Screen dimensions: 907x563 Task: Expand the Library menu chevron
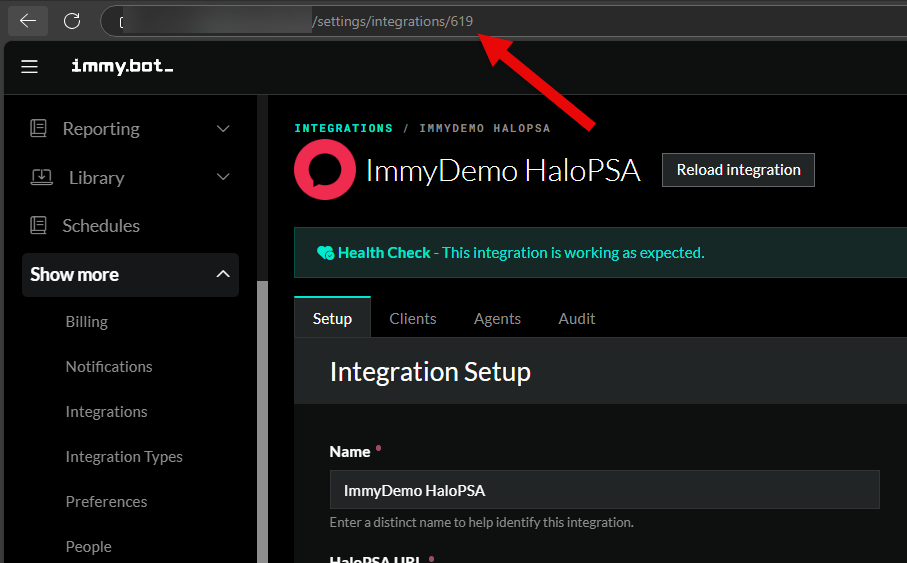pos(223,177)
